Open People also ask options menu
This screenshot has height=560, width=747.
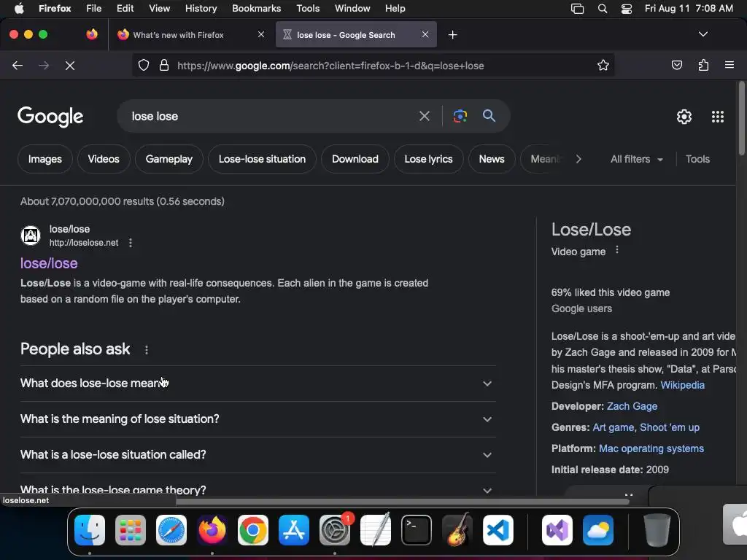click(x=146, y=350)
